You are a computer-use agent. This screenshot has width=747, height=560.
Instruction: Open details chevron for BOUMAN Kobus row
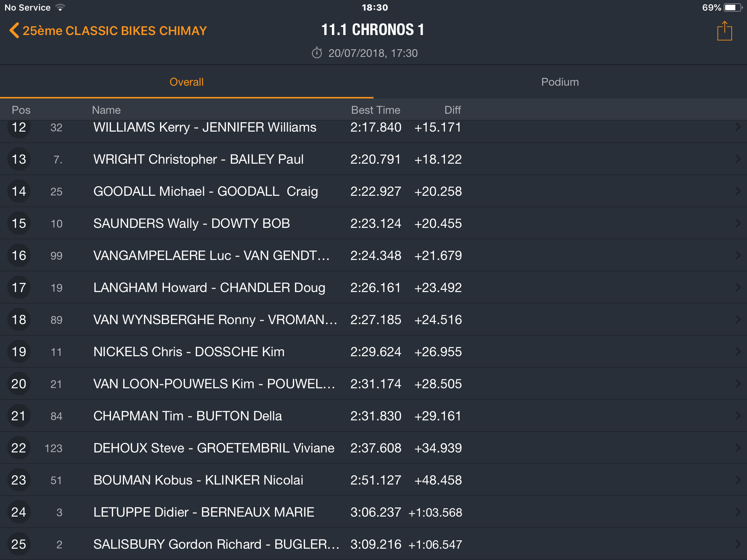coord(738,480)
